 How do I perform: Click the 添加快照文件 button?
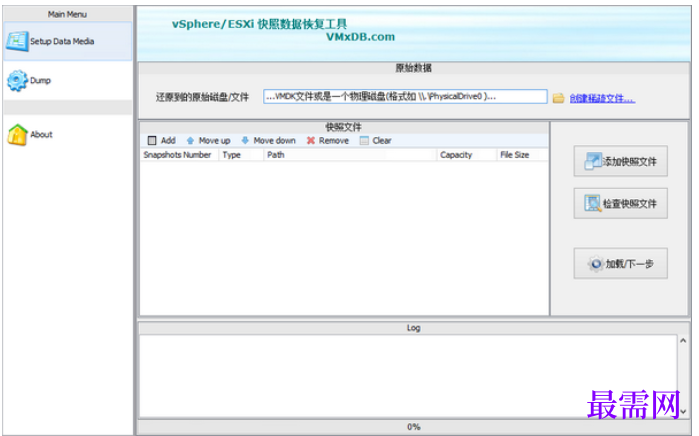621,161
